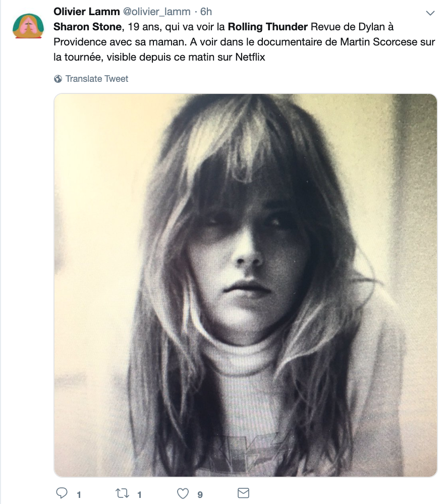445x504 pixels.
Task: Click the Translate Tweet link
Action: tap(97, 79)
